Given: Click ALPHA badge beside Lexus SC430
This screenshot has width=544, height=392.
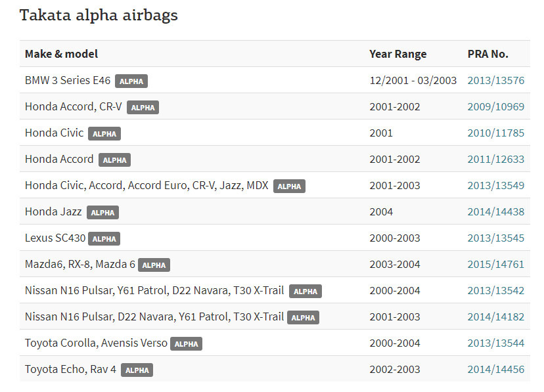Looking at the screenshot, I should tap(104, 239).
